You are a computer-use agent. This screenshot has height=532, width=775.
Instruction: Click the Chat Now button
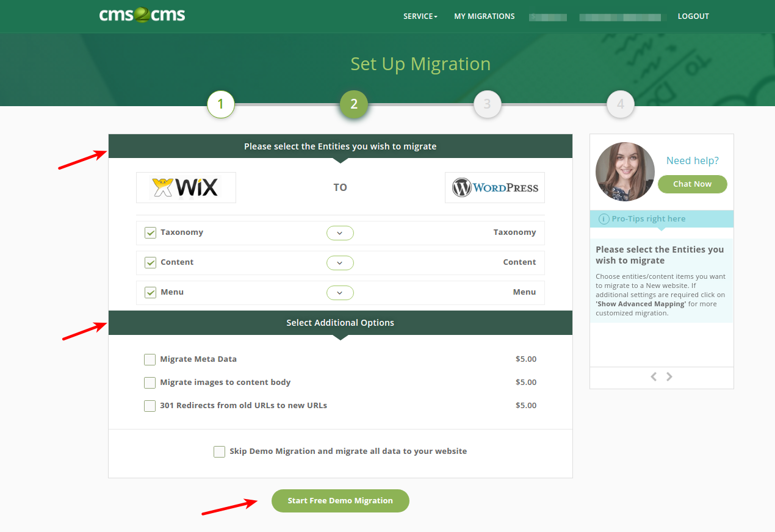(693, 184)
